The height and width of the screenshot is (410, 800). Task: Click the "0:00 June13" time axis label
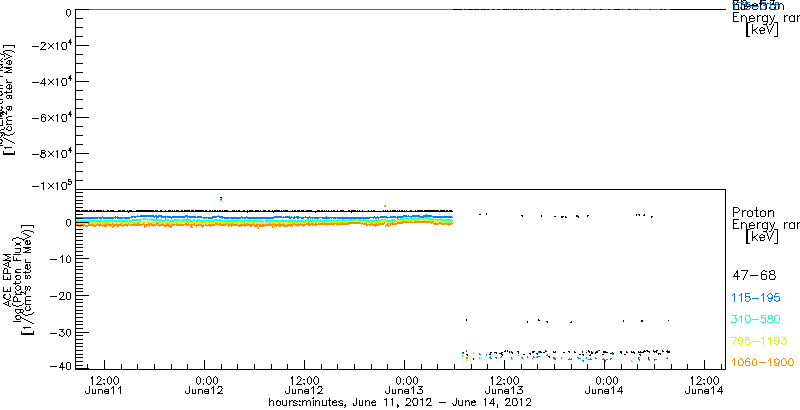point(405,385)
